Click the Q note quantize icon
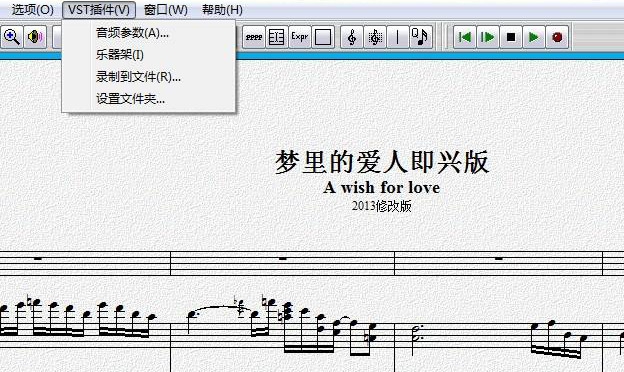The width and height of the screenshot is (624, 372). (x=421, y=37)
